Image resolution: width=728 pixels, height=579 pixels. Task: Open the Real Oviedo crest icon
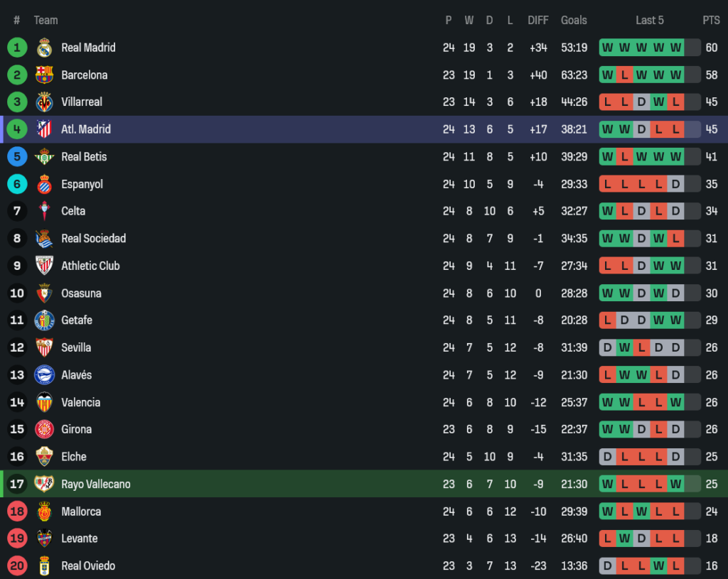44,566
